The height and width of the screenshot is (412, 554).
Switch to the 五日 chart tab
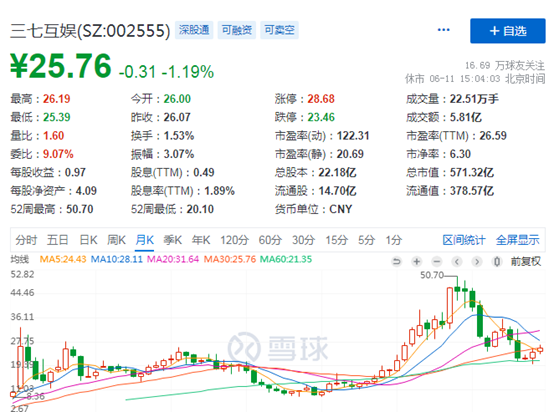click(x=58, y=240)
